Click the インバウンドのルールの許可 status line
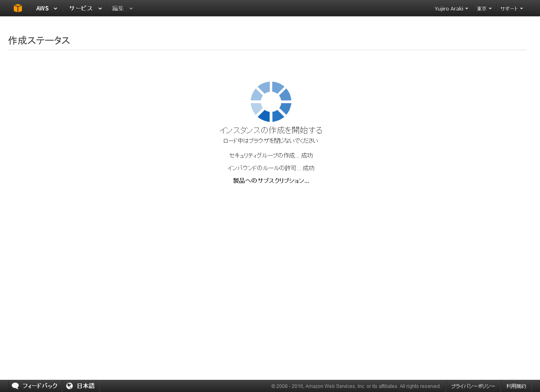The width and height of the screenshot is (540, 392). 271,168
